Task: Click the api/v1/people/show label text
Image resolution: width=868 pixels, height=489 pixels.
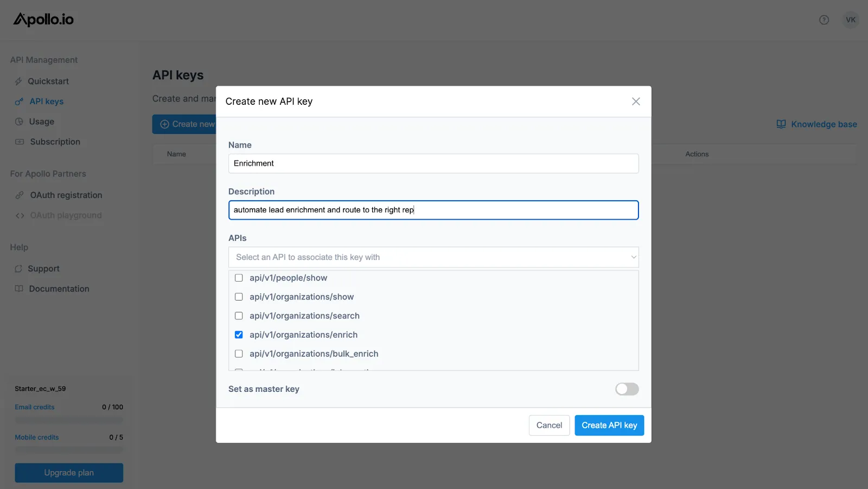Action: tap(288, 278)
